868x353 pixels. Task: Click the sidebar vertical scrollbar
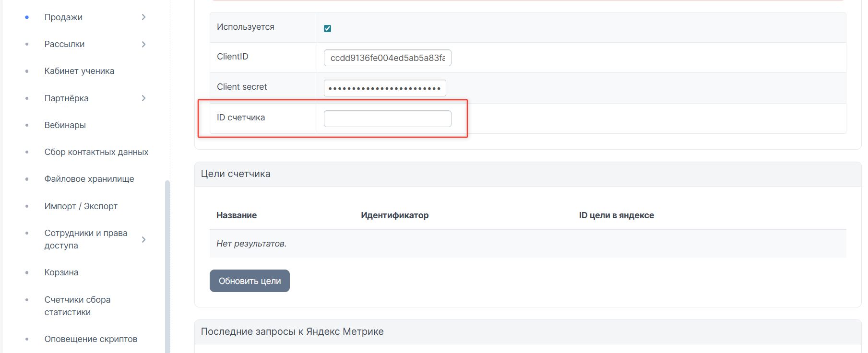pos(167,264)
